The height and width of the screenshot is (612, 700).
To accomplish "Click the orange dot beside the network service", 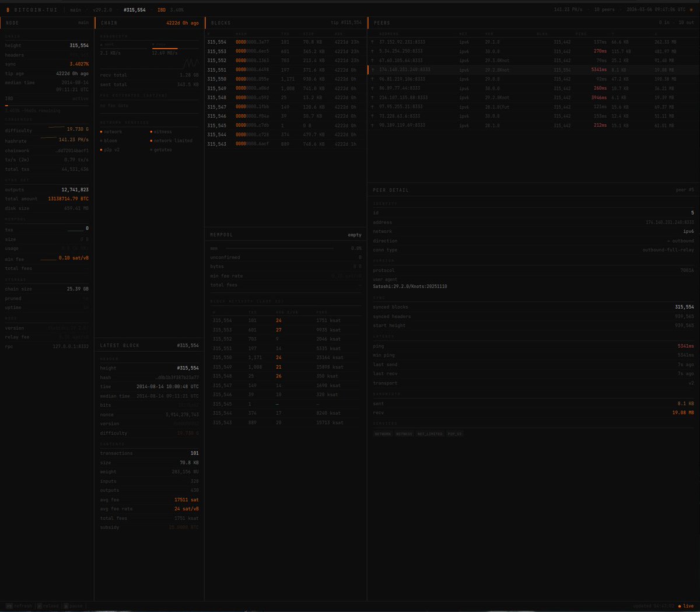I will [x=101, y=132].
